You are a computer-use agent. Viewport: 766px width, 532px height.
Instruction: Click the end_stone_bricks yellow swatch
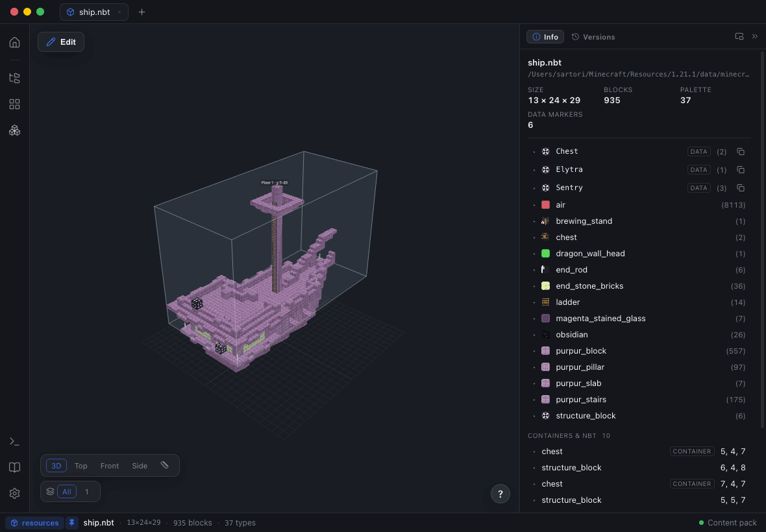(x=546, y=286)
